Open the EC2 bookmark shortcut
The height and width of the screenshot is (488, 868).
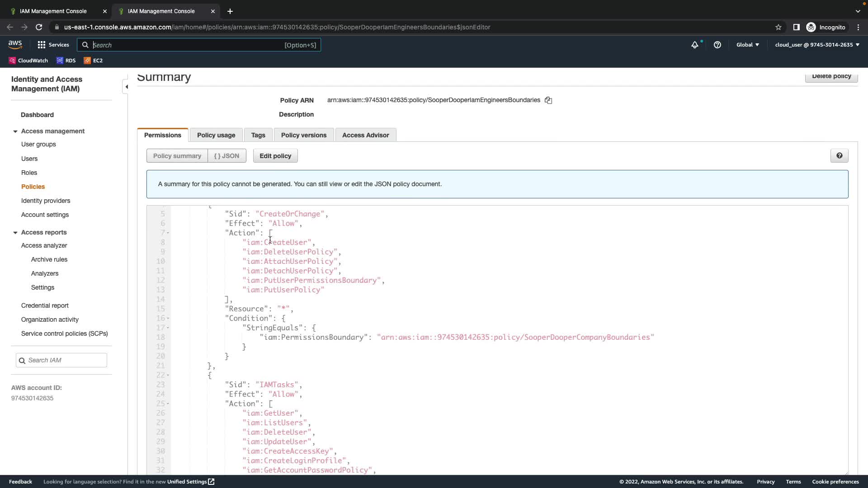click(93, 61)
